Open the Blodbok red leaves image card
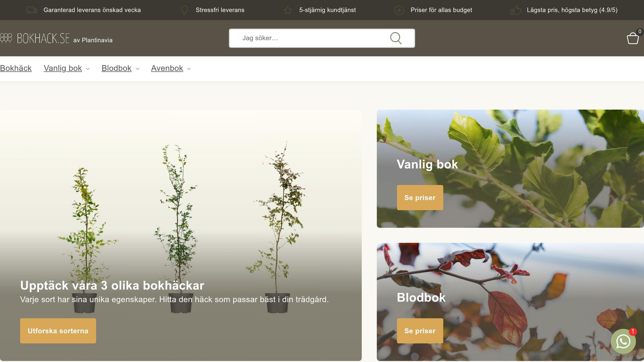 click(x=510, y=302)
